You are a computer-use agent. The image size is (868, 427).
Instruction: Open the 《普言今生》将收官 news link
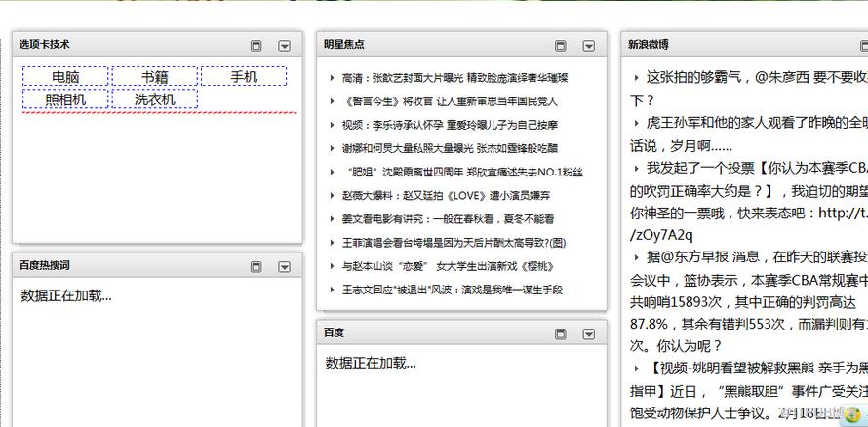450,101
